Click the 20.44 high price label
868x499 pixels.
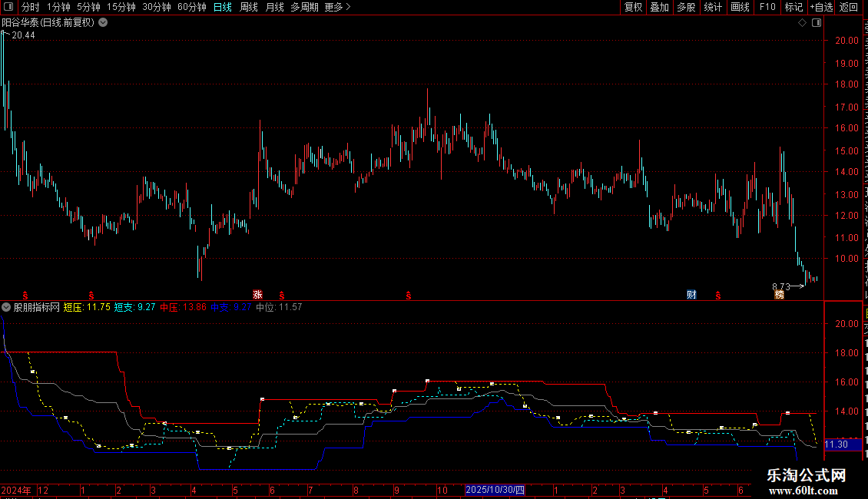[x=23, y=35]
